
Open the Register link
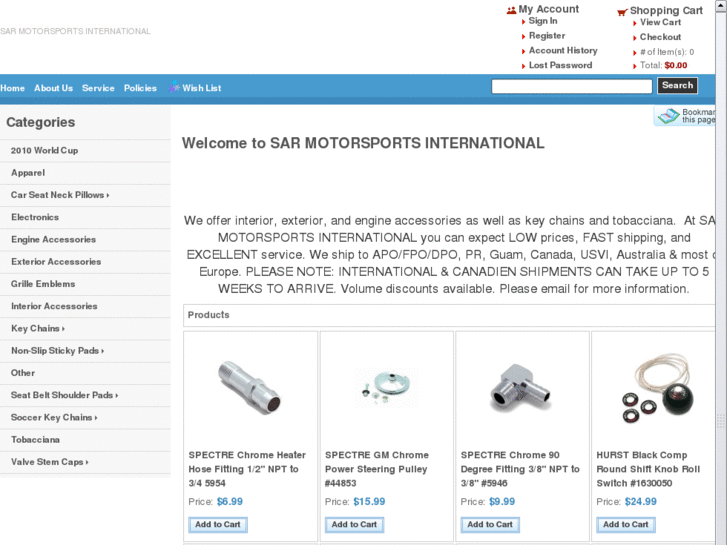coord(547,36)
